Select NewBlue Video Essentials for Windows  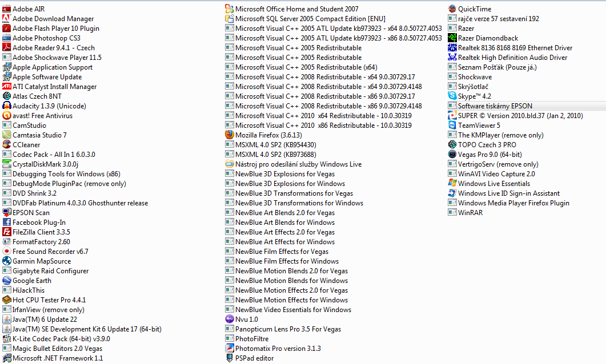pyautogui.click(x=288, y=309)
